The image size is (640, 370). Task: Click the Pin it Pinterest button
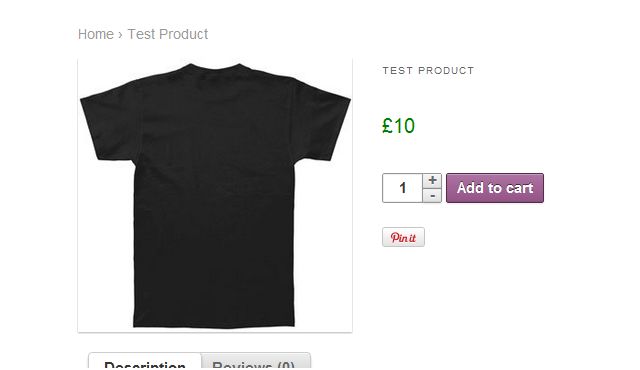coord(403,237)
